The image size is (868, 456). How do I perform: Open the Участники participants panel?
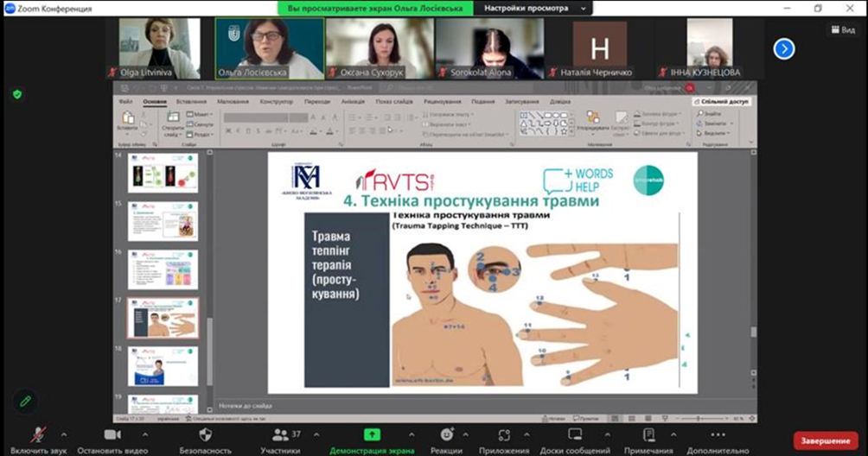280,435
